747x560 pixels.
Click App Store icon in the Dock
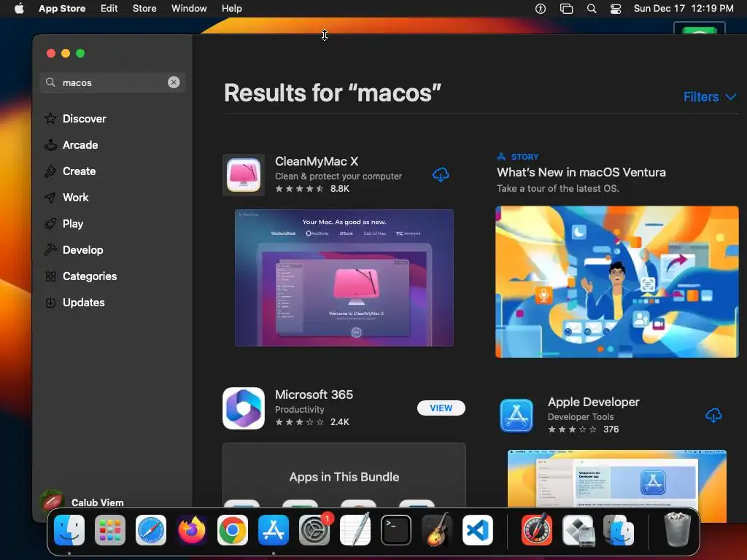tap(274, 530)
